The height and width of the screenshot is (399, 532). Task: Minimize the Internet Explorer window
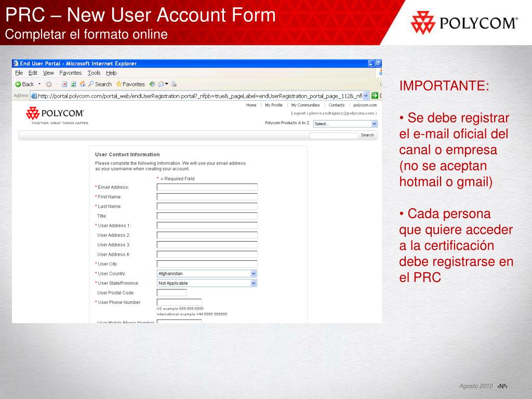point(371,63)
